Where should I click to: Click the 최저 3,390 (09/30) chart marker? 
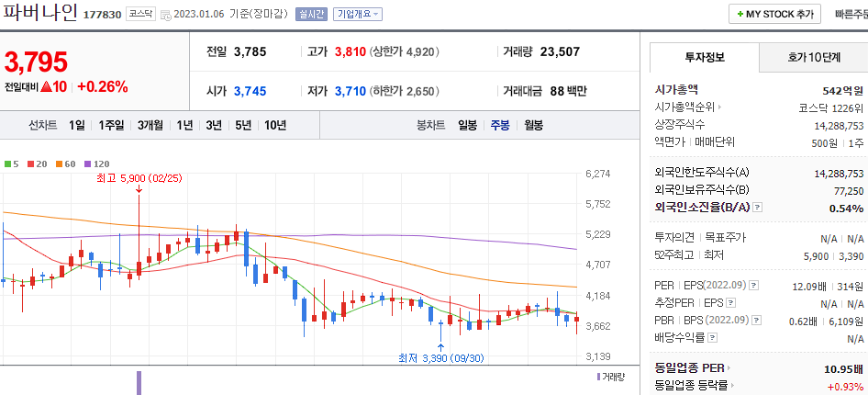pos(441,358)
